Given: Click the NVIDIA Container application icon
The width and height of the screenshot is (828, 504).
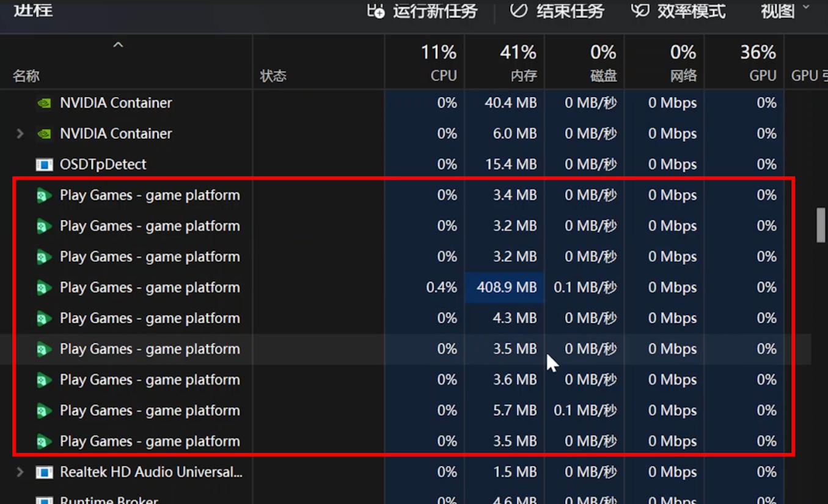Looking at the screenshot, I should tap(43, 103).
